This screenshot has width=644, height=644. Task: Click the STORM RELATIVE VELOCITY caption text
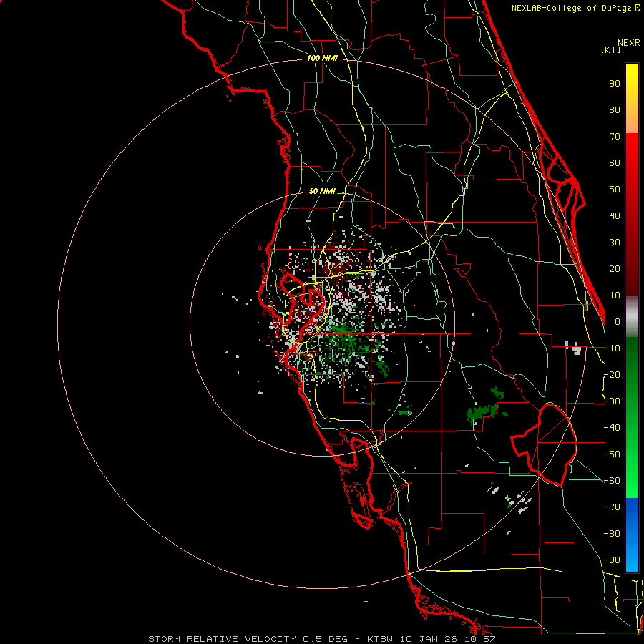(222, 639)
